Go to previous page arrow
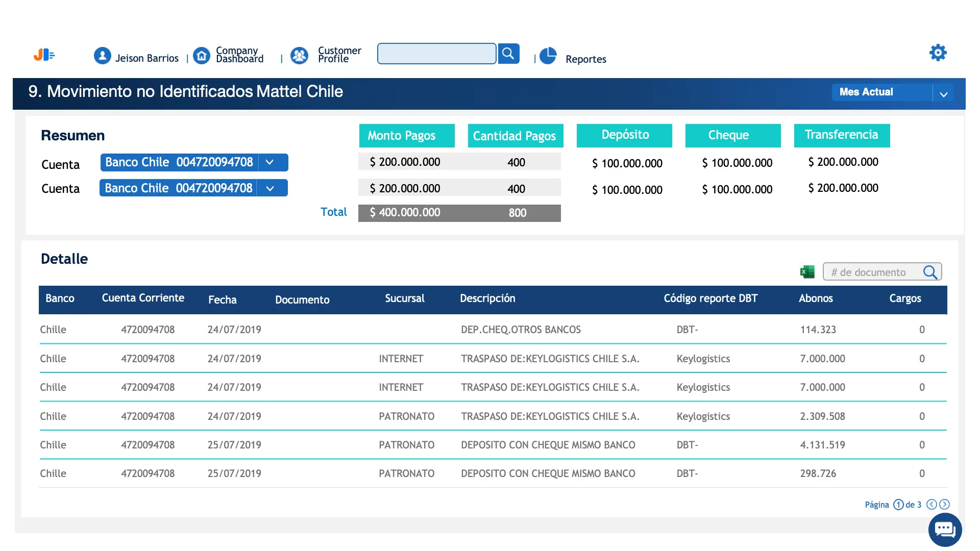The width and height of the screenshot is (980, 551). tap(932, 505)
